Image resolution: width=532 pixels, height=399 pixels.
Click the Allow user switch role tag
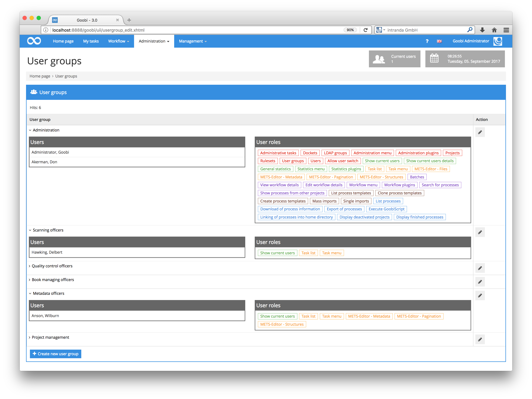coord(343,161)
